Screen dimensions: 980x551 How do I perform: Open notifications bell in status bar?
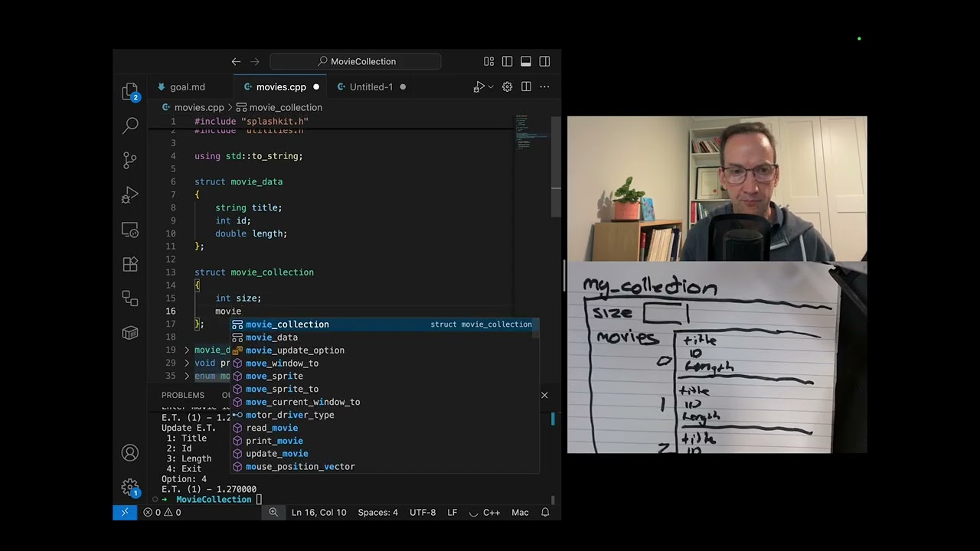545,512
